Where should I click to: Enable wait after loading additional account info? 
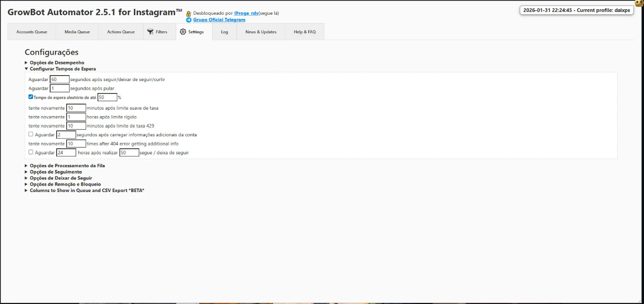31,134
